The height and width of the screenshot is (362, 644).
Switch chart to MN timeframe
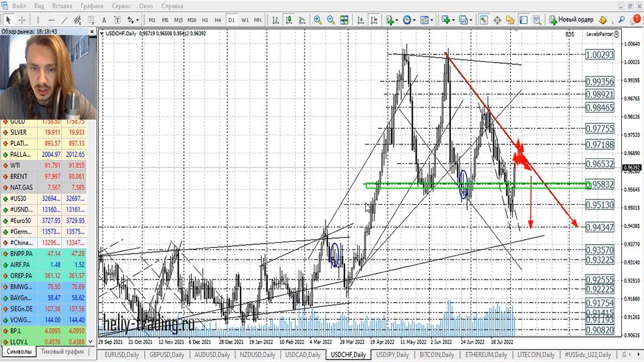258,20
